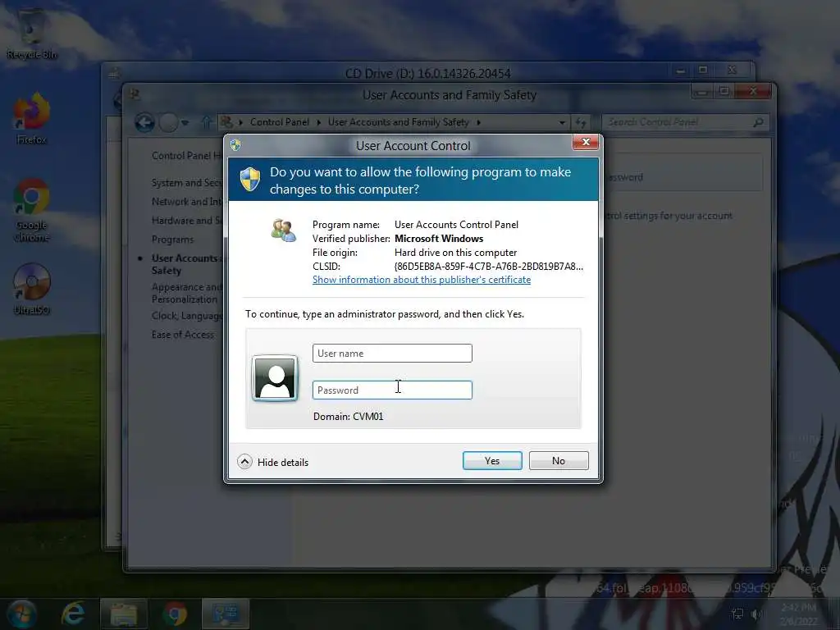This screenshot has width=840, height=630.
Task: Click Control Panel up-level arrow
Action: (206, 122)
